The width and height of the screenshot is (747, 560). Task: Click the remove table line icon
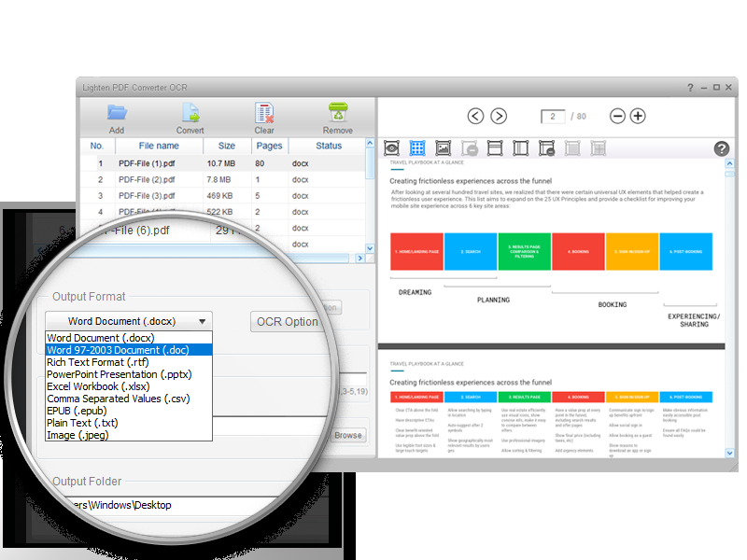[x=546, y=148]
